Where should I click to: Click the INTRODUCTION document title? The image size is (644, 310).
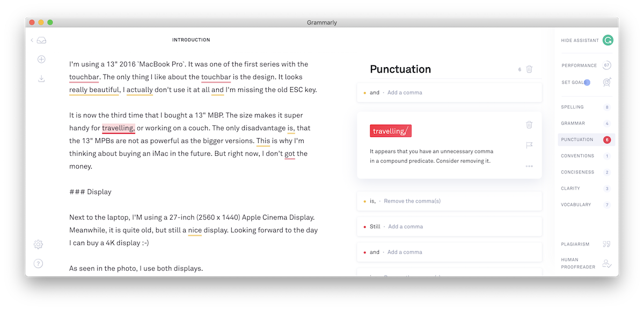coord(191,40)
